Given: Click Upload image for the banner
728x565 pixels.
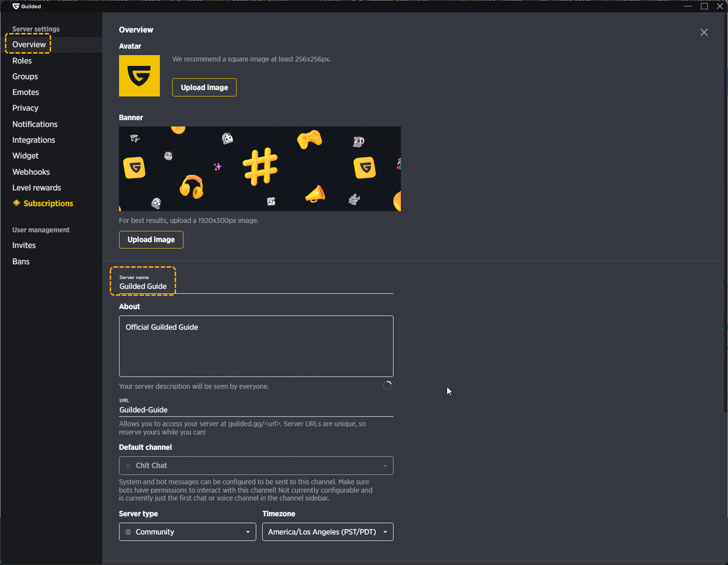Looking at the screenshot, I should click(151, 240).
